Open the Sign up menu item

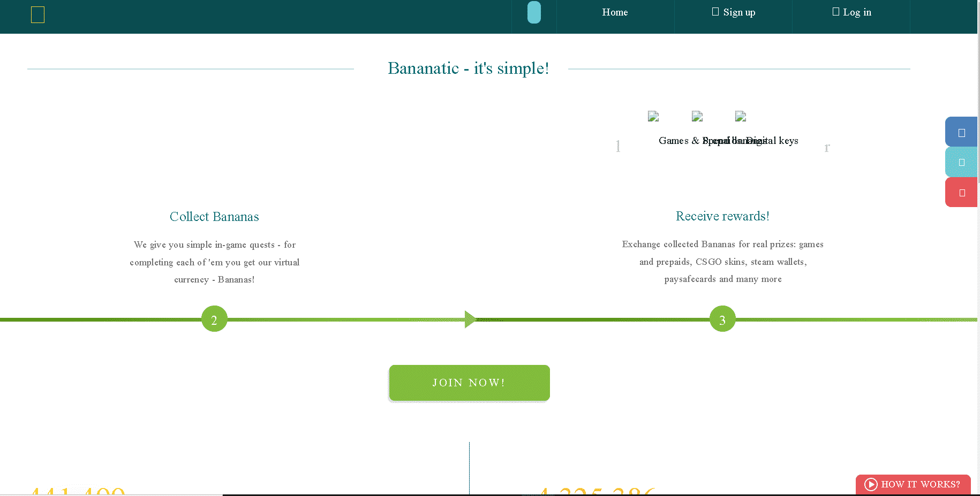point(733,12)
